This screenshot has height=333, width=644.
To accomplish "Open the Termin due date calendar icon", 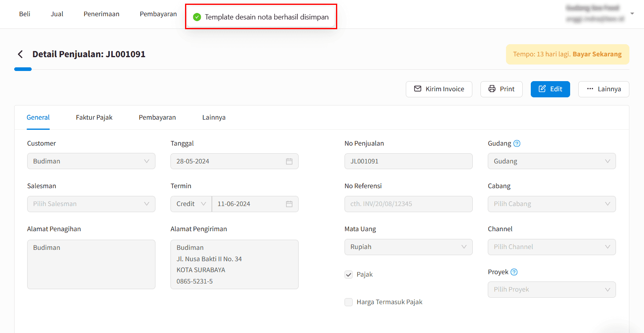I will point(289,204).
